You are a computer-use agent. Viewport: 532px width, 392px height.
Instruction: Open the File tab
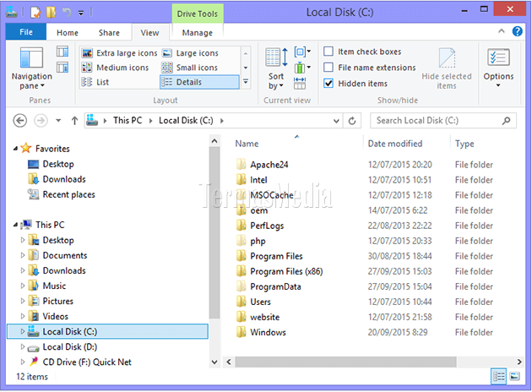coord(26,32)
